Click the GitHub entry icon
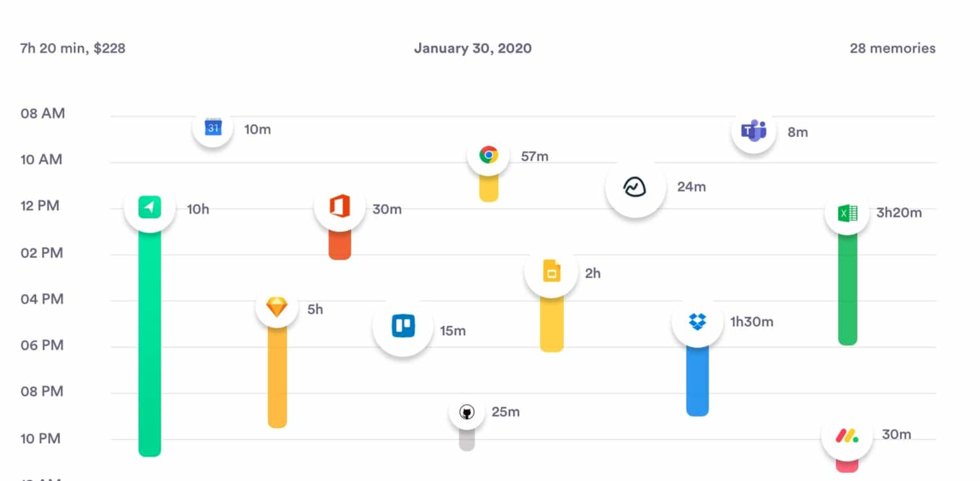The height and width of the screenshot is (481, 980). click(467, 412)
